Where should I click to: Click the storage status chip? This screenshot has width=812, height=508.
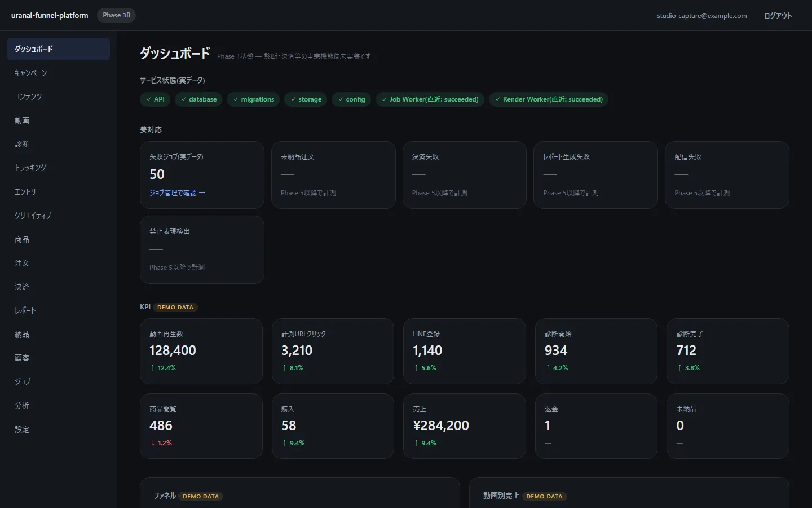coord(306,99)
